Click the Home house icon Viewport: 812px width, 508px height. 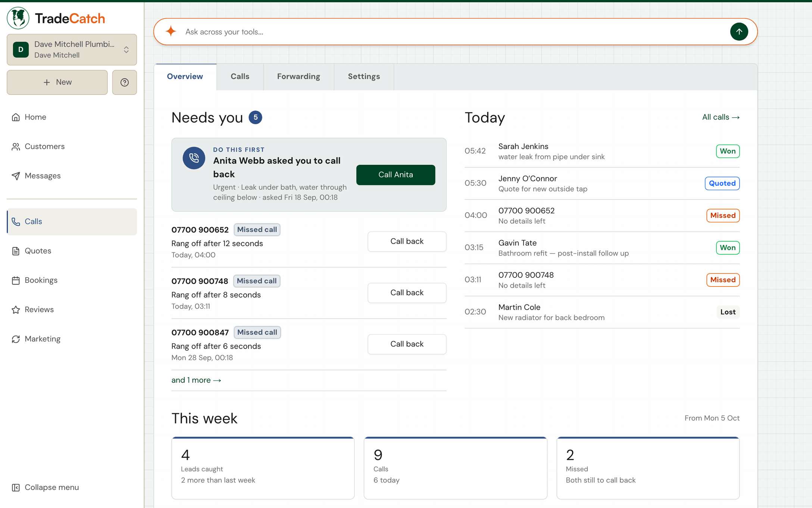tap(16, 117)
